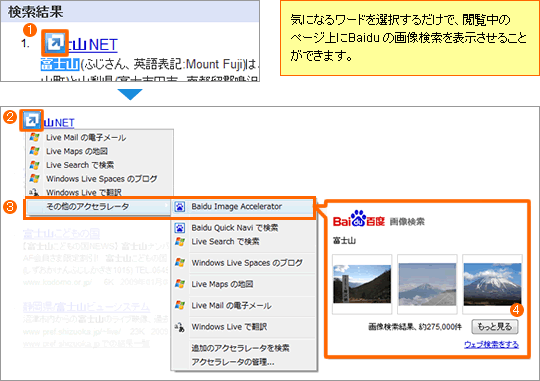
Task: Click the Windows Live Spaces icon in the first menu
Action: click(x=34, y=178)
